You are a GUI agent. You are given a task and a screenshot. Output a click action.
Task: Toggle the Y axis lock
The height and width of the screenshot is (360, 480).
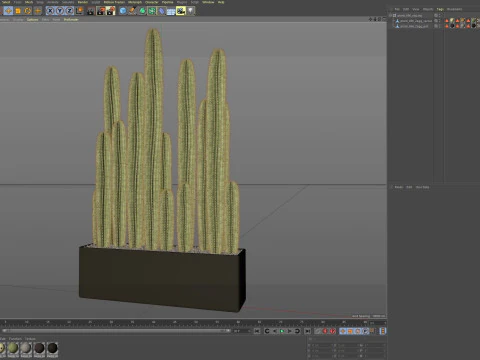pyautogui.click(x=60, y=11)
